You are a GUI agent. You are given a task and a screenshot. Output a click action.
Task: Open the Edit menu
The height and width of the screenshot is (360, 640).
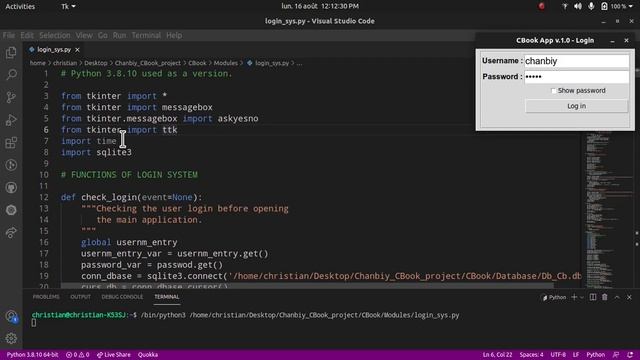point(27,36)
